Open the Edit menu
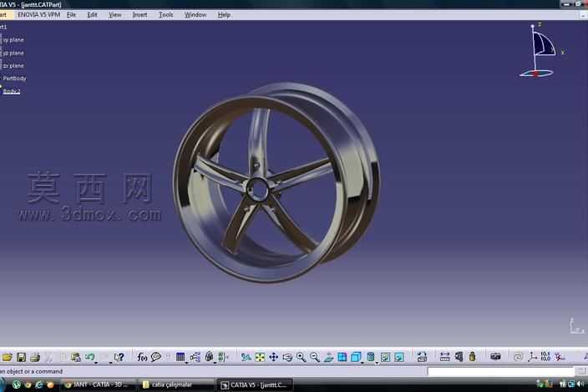This screenshot has width=588, height=392. 92,15
